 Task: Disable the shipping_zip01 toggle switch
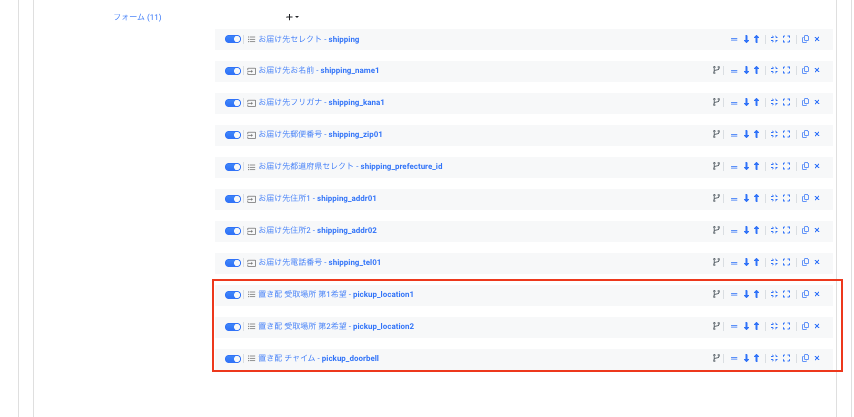(233, 135)
